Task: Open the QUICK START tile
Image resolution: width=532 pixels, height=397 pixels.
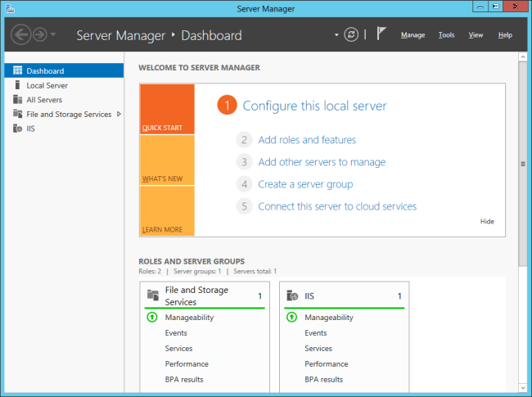Action: pos(167,109)
